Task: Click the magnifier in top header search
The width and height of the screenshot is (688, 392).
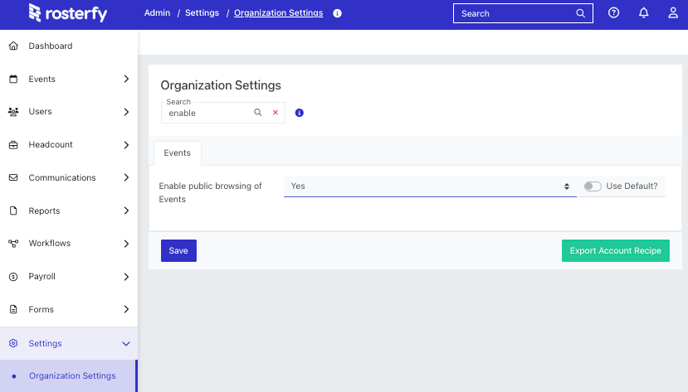Action: tap(580, 13)
